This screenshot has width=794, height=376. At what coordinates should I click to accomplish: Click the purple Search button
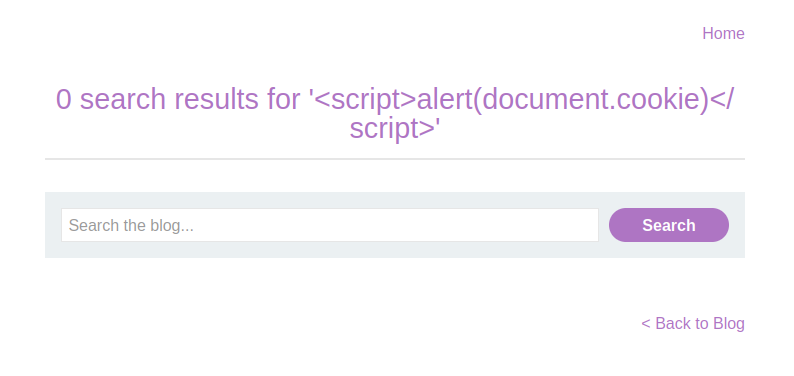tap(668, 225)
